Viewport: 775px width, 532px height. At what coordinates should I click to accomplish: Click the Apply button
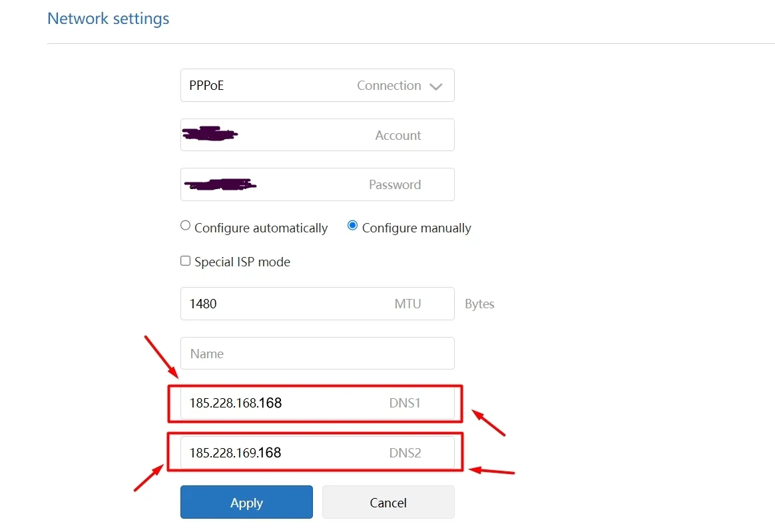tap(246, 503)
